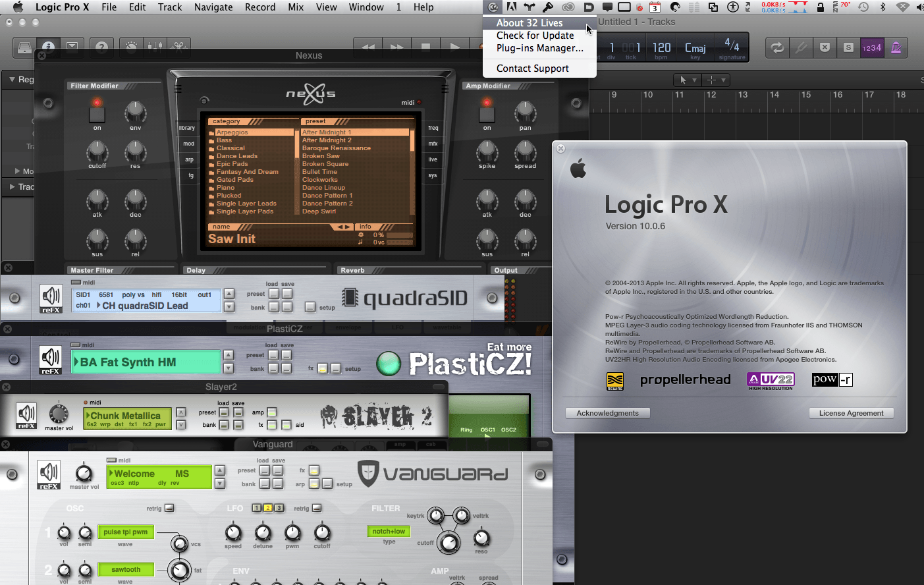The height and width of the screenshot is (585, 924).
Task: Toggle Vanguard OSC retrig button
Action: [x=169, y=508]
